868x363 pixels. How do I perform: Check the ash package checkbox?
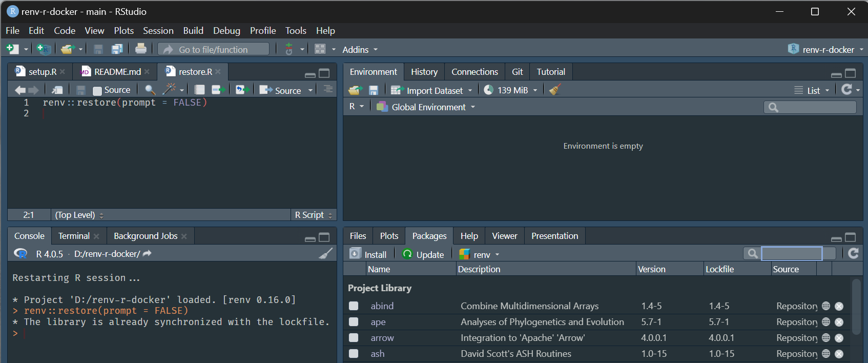pyautogui.click(x=354, y=354)
